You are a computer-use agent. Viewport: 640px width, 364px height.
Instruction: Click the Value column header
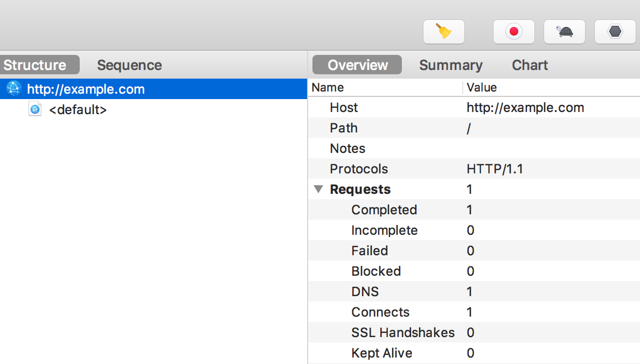click(482, 87)
